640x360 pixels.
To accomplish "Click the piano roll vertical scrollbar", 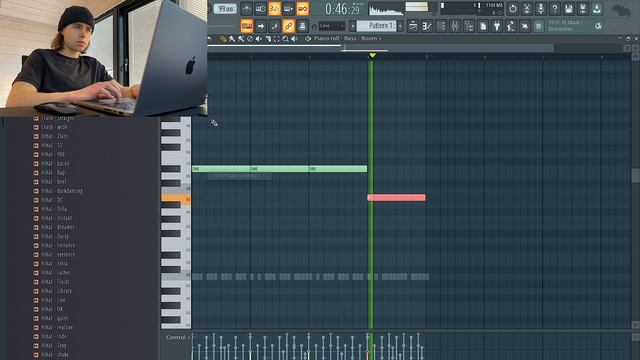I will point(636,176).
